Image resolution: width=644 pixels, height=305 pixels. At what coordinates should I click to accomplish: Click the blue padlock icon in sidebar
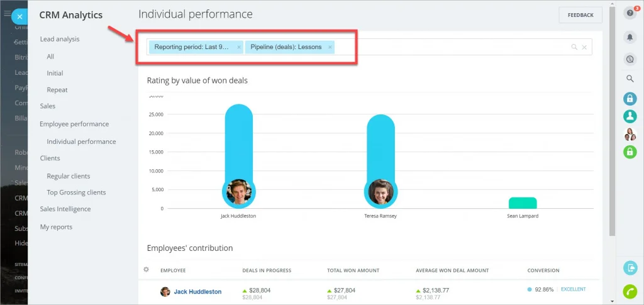630,99
